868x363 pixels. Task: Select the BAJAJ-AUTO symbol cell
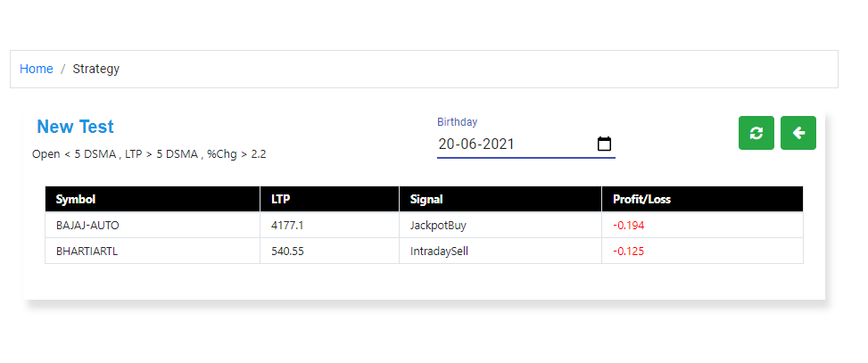(153, 226)
